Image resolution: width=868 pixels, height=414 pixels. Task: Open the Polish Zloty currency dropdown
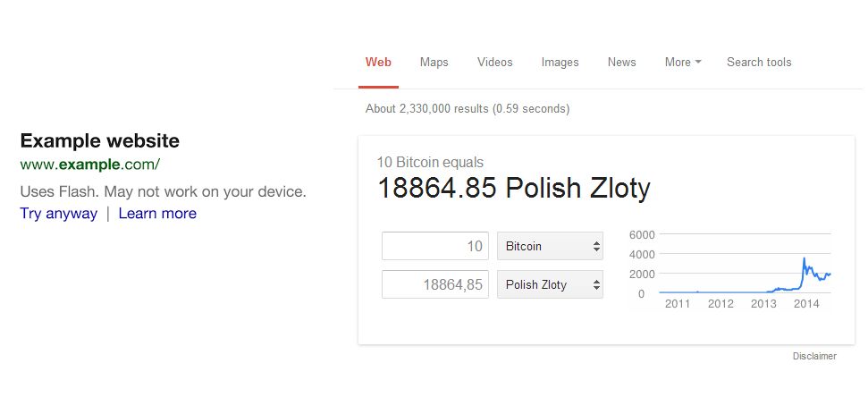[550, 285]
